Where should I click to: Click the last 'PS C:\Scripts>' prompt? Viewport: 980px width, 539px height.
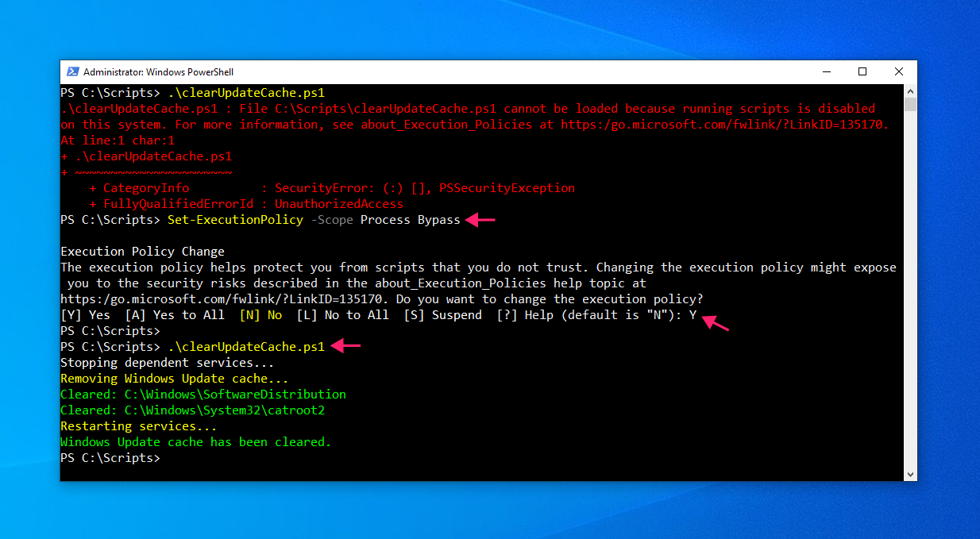point(110,458)
